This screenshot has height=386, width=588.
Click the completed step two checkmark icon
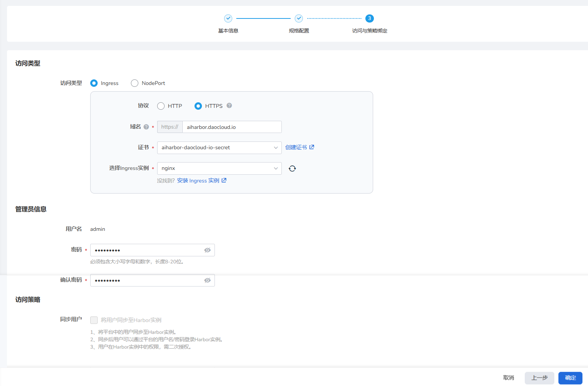pyautogui.click(x=299, y=18)
